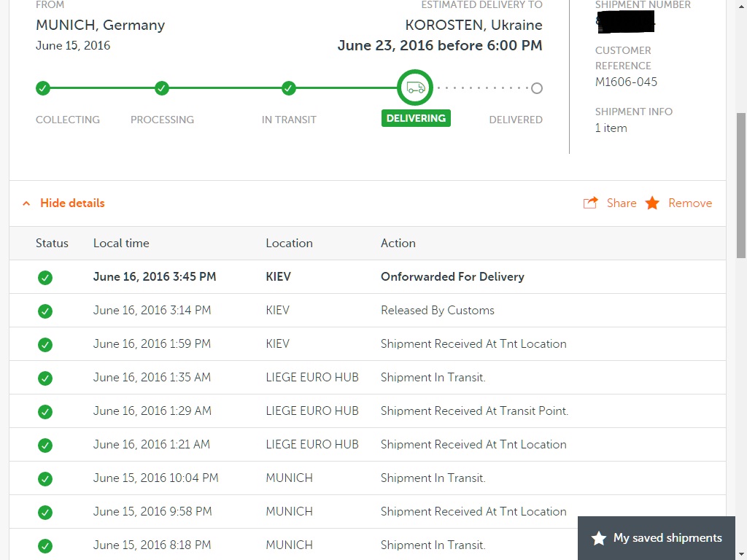Viewport: 747px width, 560px height.
Task: Click green status check for Released By Customs
Action: pos(45,311)
